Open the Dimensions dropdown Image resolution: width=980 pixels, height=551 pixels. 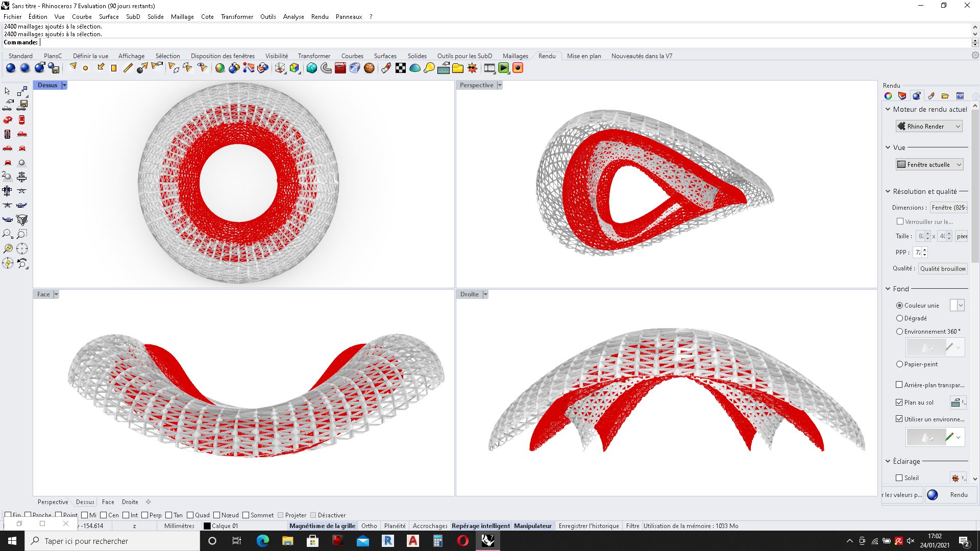pos(949,208)
